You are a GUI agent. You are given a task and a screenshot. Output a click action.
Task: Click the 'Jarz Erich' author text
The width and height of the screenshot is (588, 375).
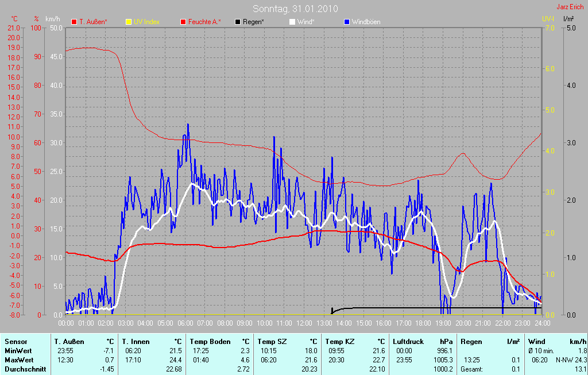[x=570, y=7]
